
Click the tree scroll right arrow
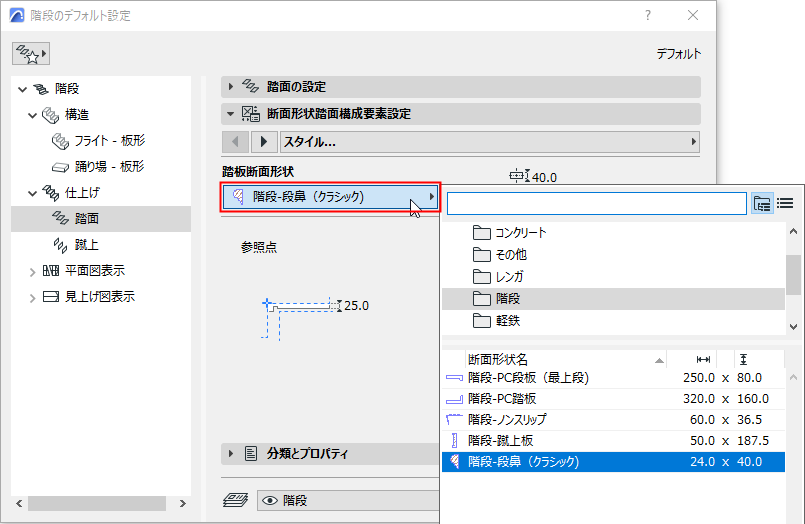click(183, 504)
